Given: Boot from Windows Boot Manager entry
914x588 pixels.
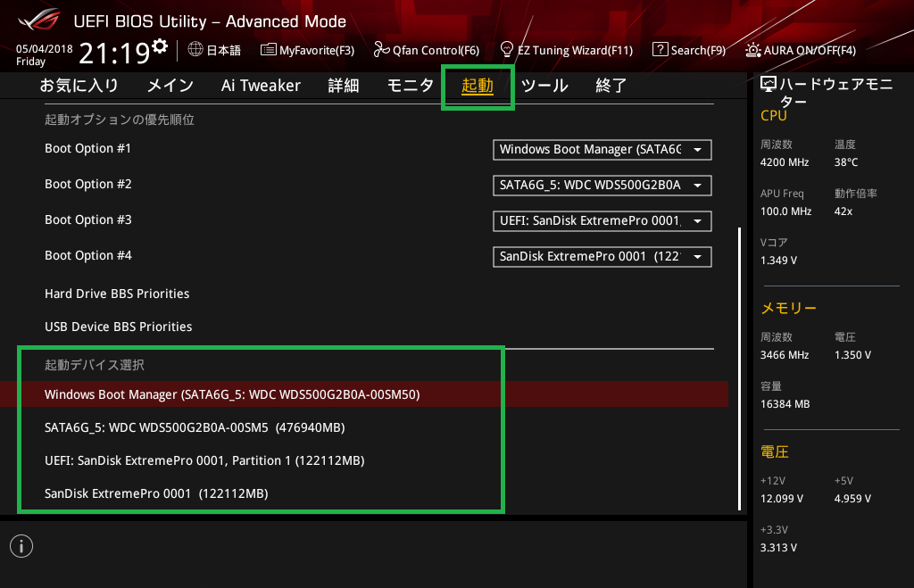Looking at the screenshot, I should click(x=364, y=394).
